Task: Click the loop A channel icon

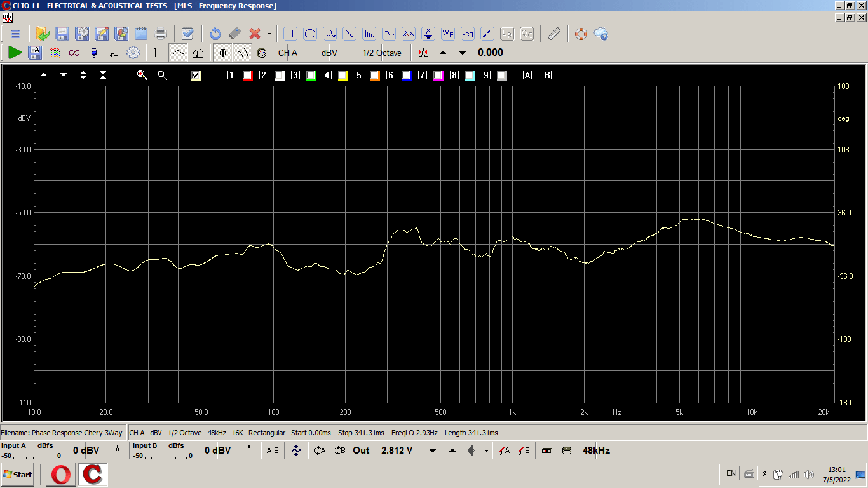Action: click(320, 451)
